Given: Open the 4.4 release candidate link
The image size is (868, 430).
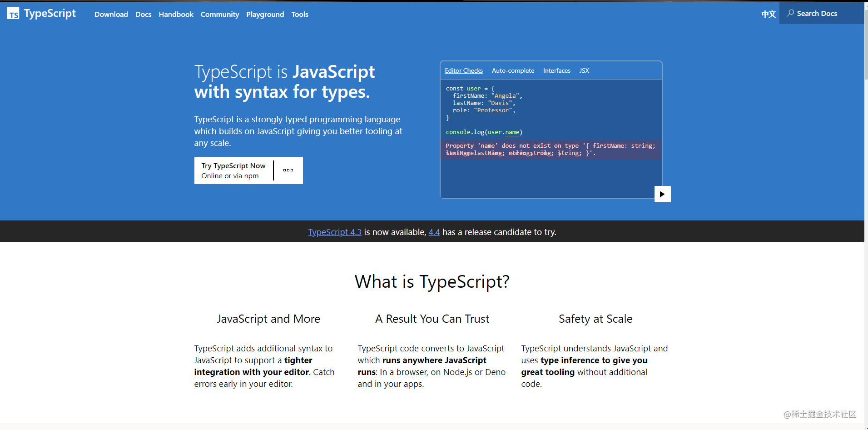Looking at the screenshot, I should coord(434,232).
